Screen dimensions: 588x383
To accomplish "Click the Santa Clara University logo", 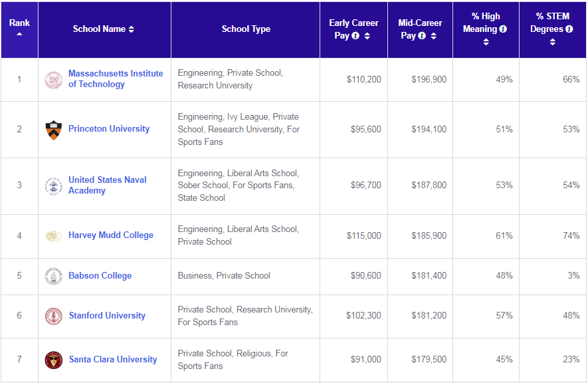I will point(54,360).
